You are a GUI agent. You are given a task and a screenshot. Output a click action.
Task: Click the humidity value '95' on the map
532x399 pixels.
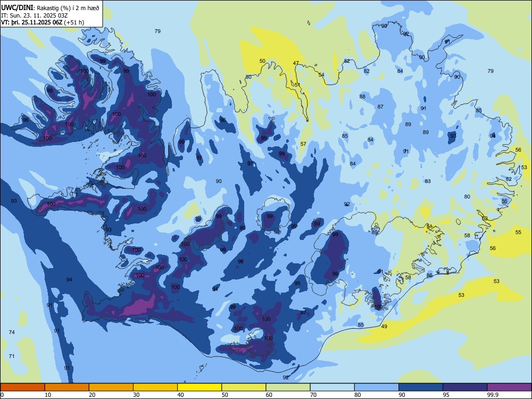click(297, 284)
